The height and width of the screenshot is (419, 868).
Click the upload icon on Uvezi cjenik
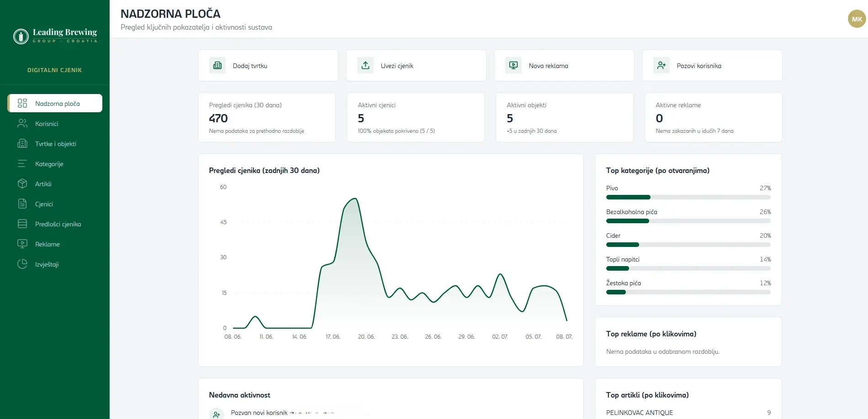pos(365,65)
